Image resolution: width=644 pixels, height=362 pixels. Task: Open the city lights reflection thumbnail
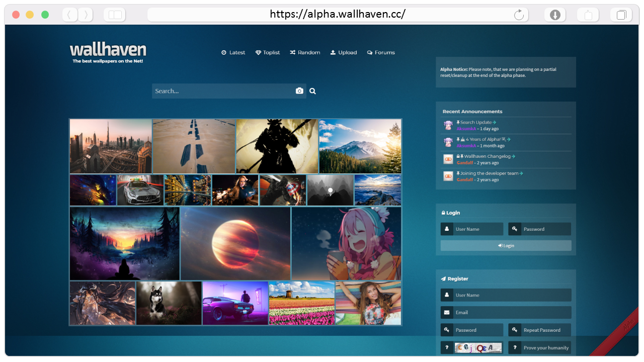188,190
